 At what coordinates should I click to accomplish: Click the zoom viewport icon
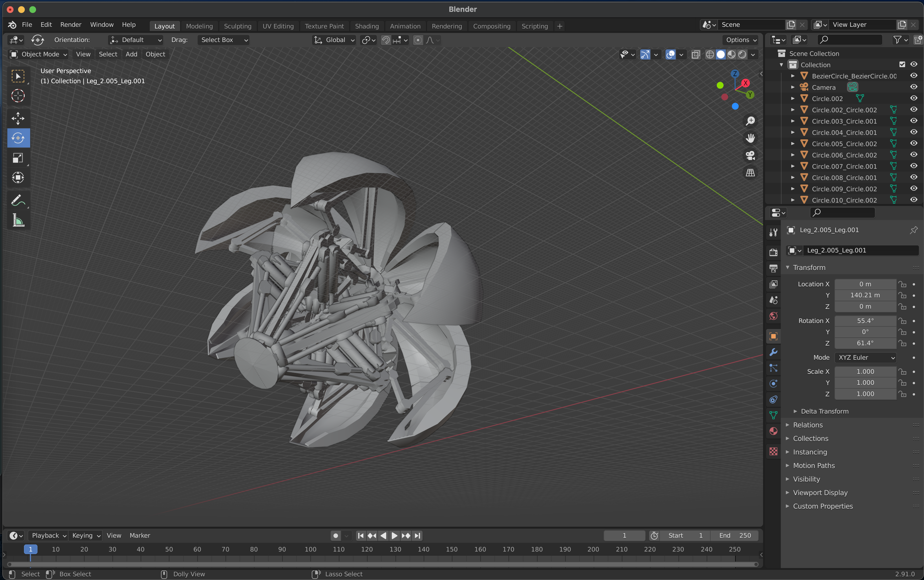pos(750,121)
